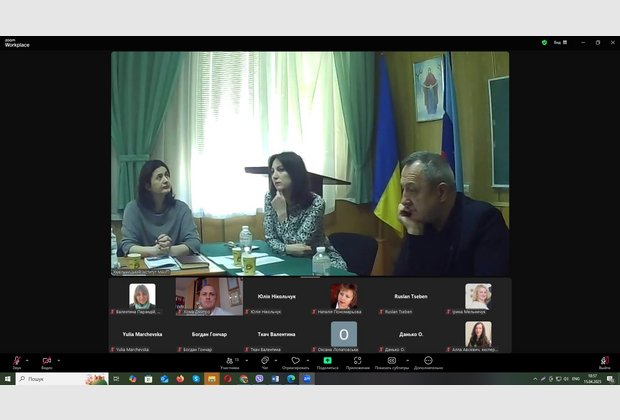
Task: Toggle the camera video button
Action: click(x=46, y=361)
